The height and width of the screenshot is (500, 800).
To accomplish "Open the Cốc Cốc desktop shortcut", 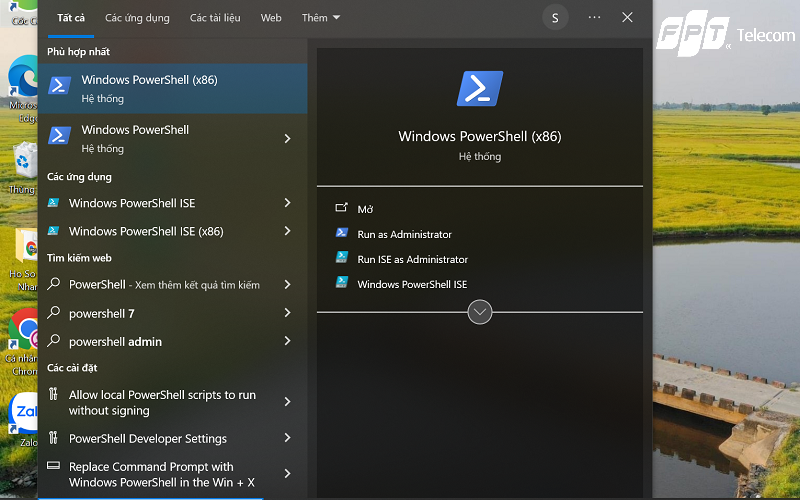I will coord(23,13).
